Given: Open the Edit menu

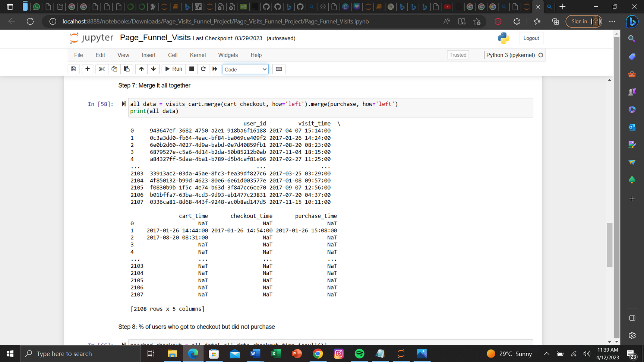Looking at the screenshot, I should click(100, 55).
